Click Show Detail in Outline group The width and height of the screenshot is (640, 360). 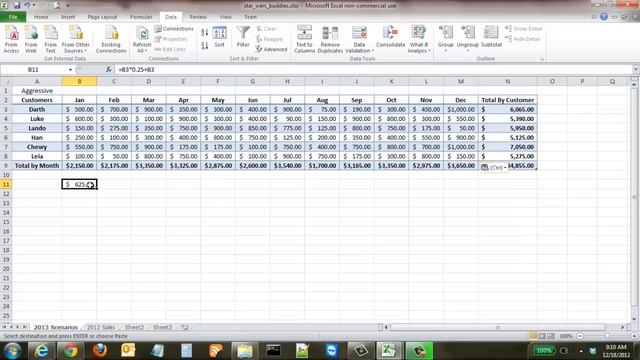tap(524, 29)
